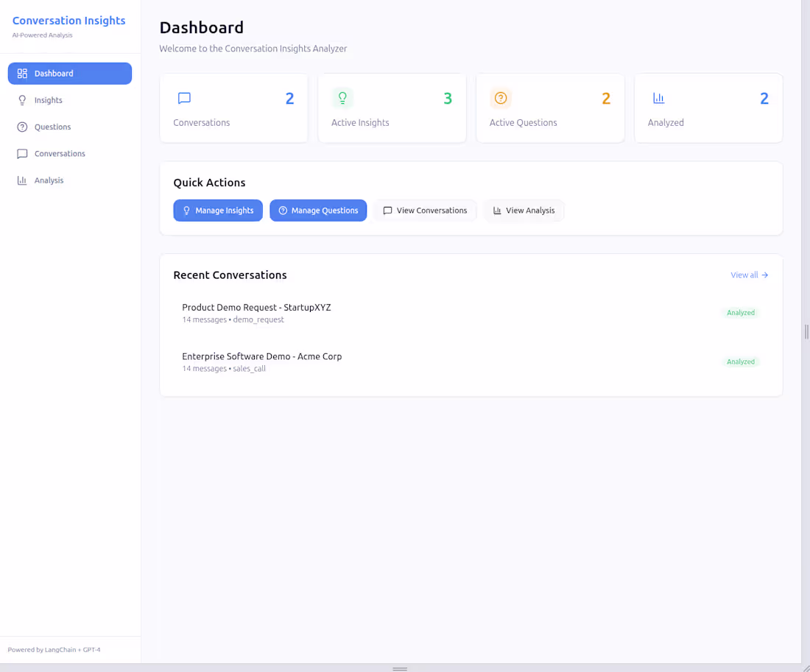The image size is (810, 672).
Task: Click the orange question icon on Active Questions card
Action: [501, 97]
